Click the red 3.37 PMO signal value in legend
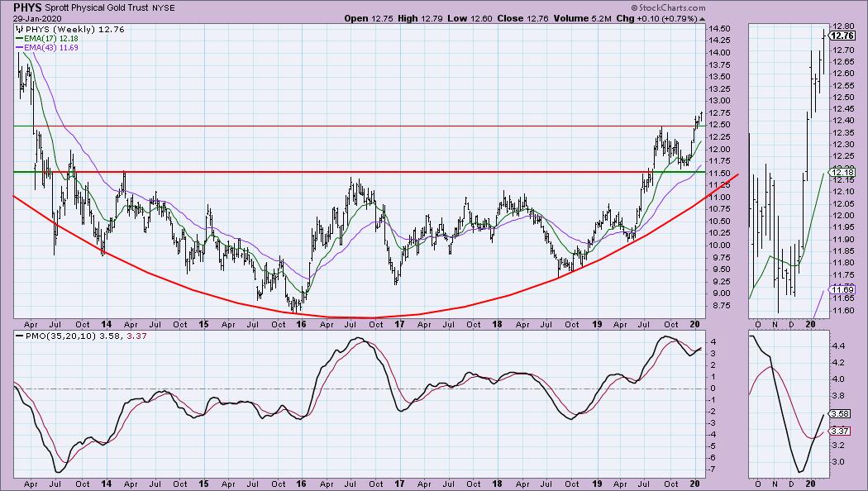This screenshot has width=868, height=491. tap(136, 336)
